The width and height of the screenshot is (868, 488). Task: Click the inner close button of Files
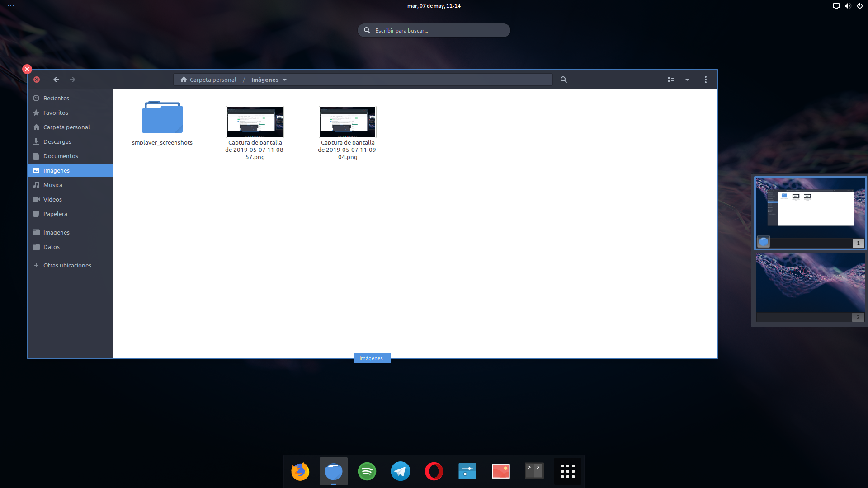point(37,80)
